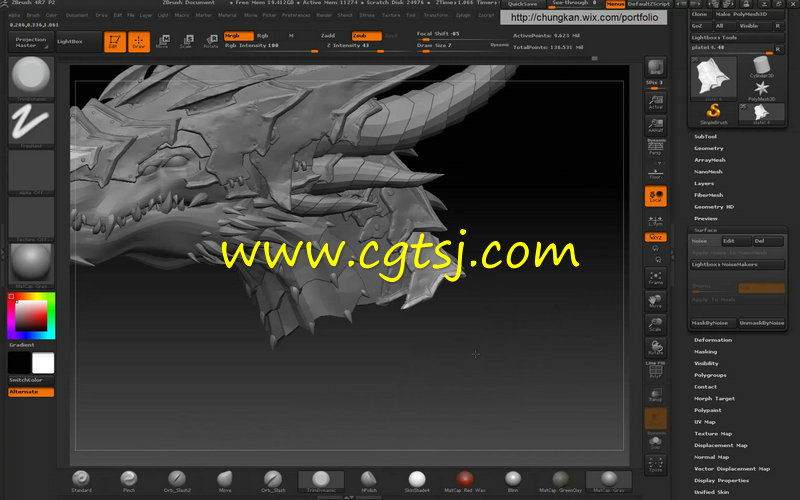Select the Orb_Slash2 brush
This screenshot has height=500, width=800.
177,482
